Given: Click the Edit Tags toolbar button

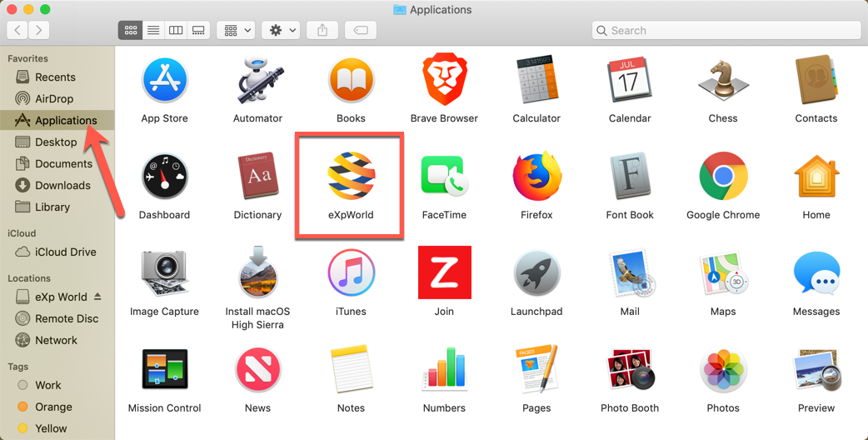Looking at the screenshot, I should coord(361,31).
